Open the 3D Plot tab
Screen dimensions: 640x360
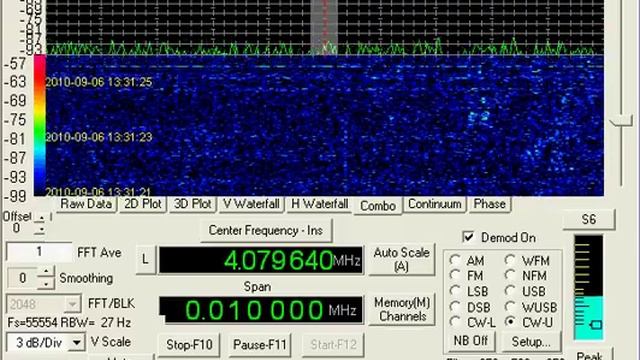[x=193, y=204]
